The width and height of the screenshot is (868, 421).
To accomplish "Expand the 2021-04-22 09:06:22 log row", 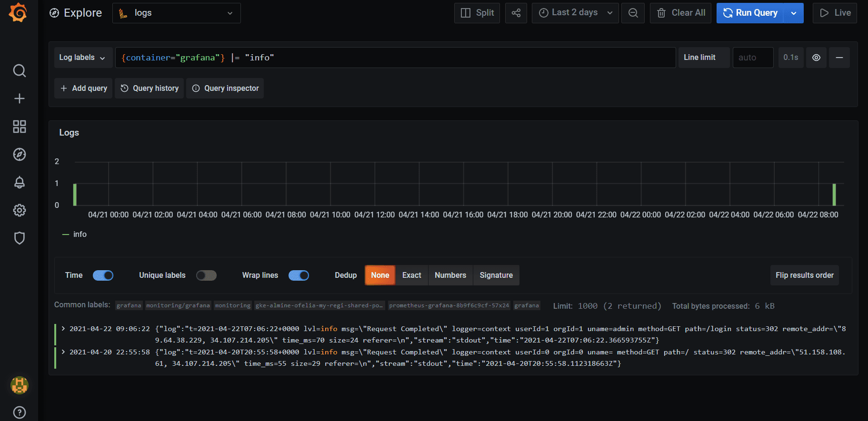I will click(63, 329).
